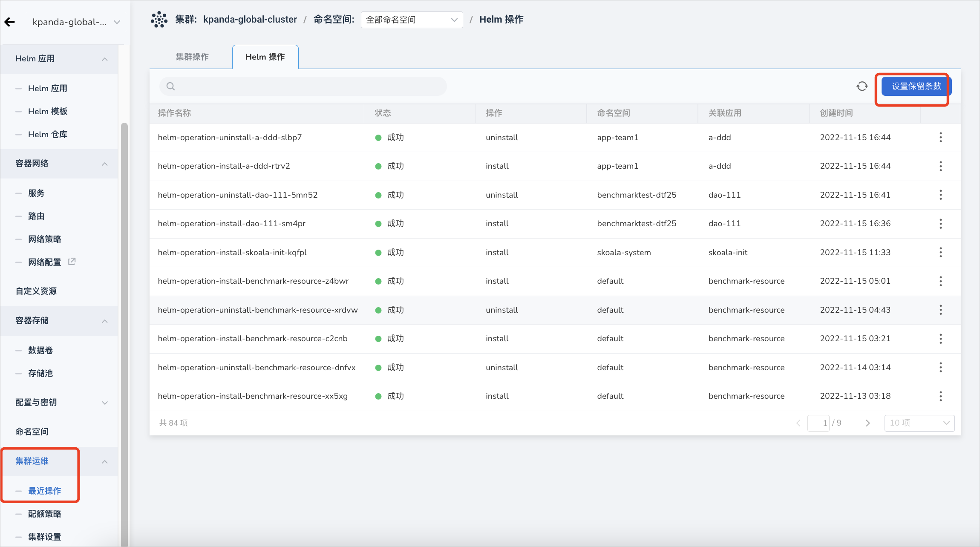
Task: Open Helm 仓库 in sidebar
Action: [48, 135]
